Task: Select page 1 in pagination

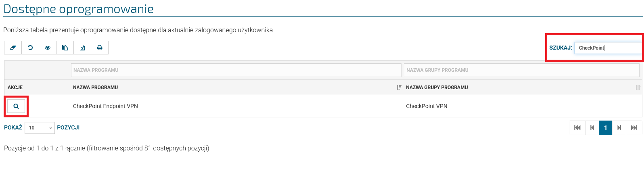Action: pyautogui.click(x=605, y=128)
